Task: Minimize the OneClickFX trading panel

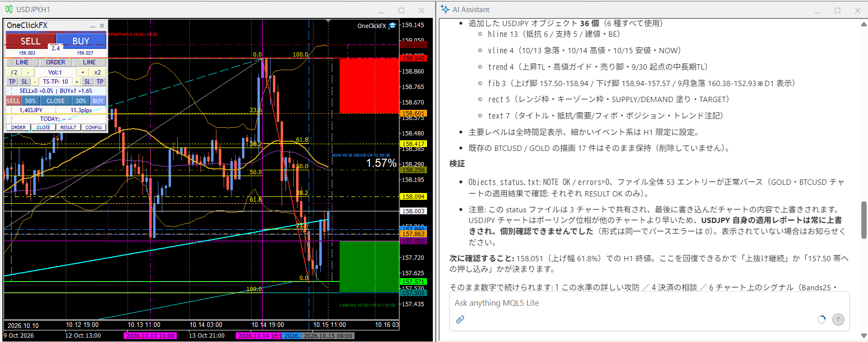Action: [92, 26]
